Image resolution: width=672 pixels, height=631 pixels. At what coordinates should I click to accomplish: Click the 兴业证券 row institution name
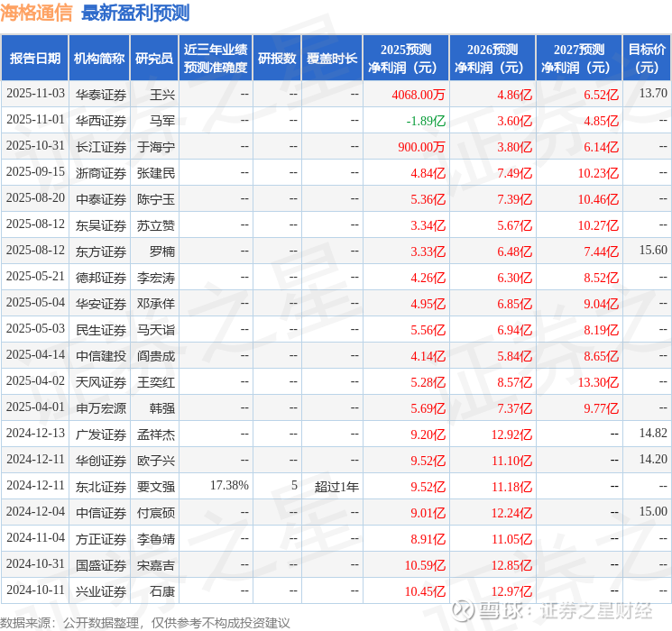pos(101,591)
